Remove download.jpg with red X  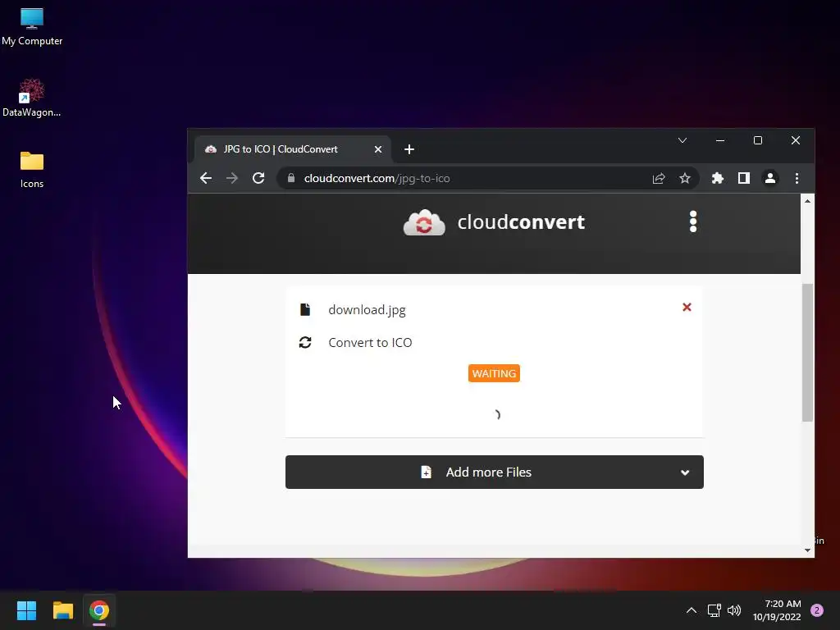click(x=687, y=307)
